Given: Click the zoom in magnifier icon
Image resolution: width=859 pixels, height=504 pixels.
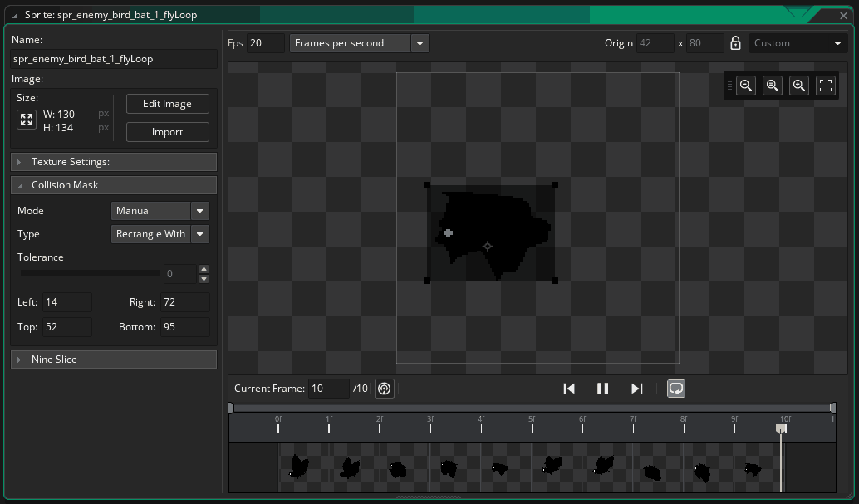Looking at the screenshot, I should click(x=799, y=86).
